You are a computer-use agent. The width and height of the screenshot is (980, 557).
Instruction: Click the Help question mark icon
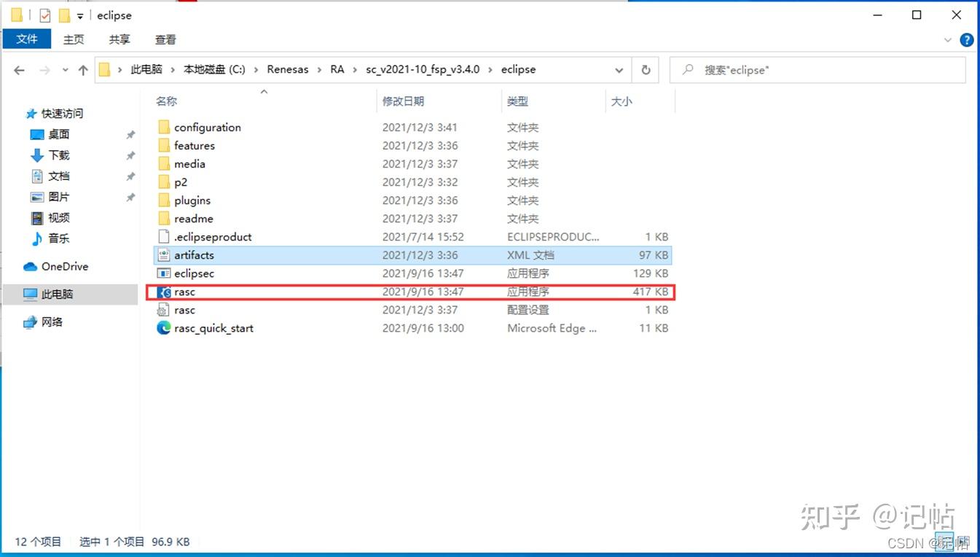click(968, 39)
